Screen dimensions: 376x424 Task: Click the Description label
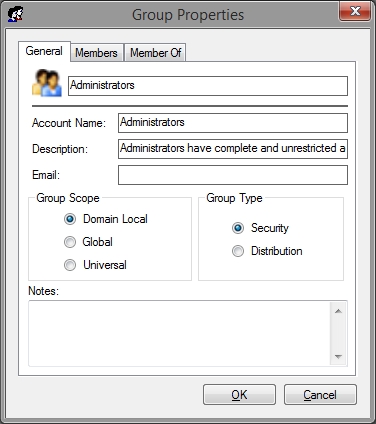click(60, 149)
